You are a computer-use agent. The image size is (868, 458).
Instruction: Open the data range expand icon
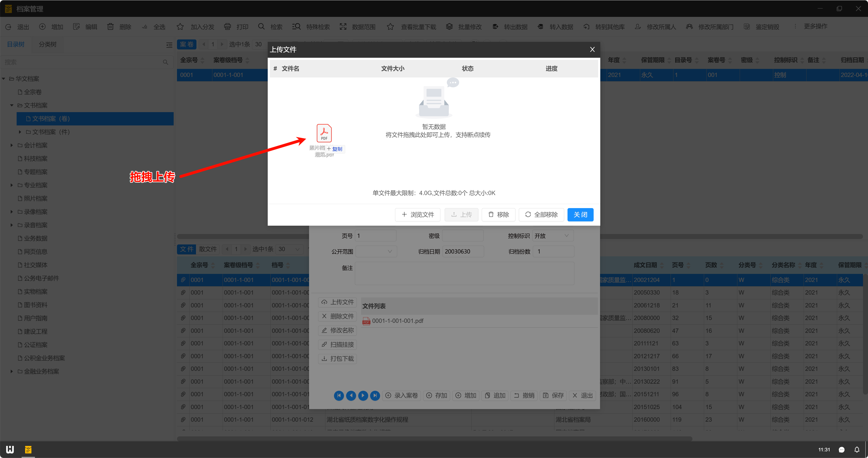coord(343,27)
